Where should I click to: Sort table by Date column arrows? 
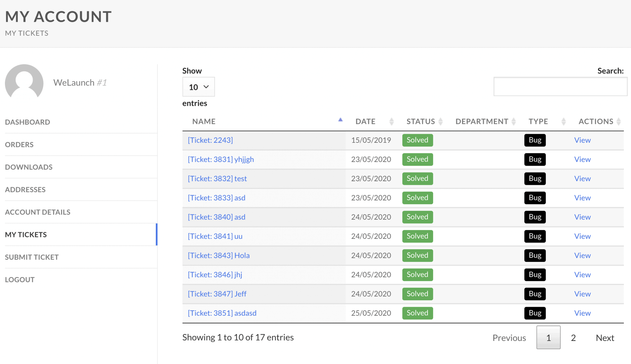tap(391, 122)
